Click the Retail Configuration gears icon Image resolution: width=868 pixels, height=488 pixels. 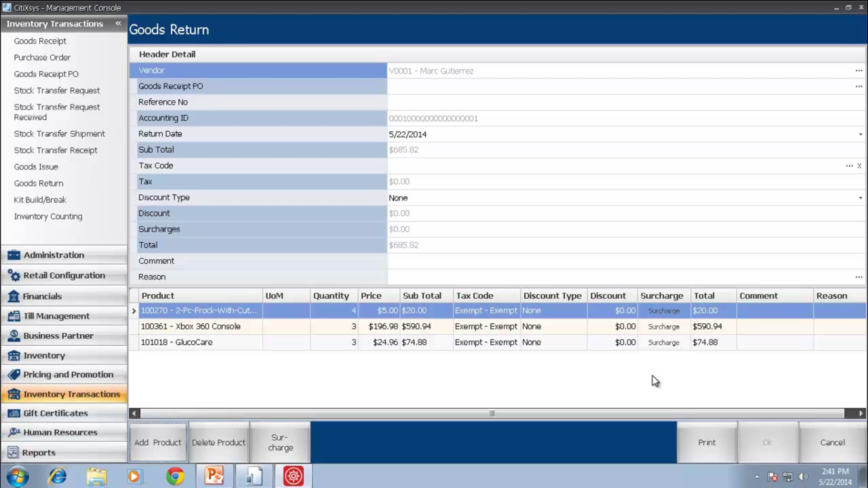pyautogui.click(x=14, y=275)
